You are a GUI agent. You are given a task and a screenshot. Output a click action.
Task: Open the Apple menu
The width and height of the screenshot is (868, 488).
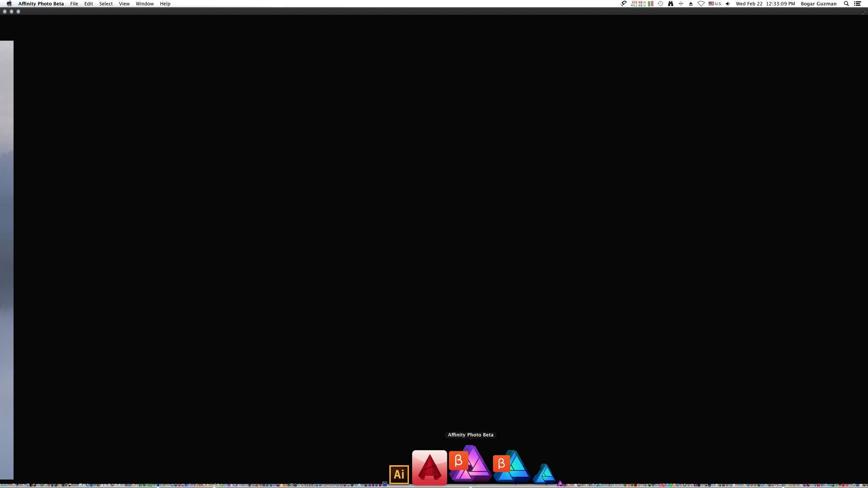point(9,4)
